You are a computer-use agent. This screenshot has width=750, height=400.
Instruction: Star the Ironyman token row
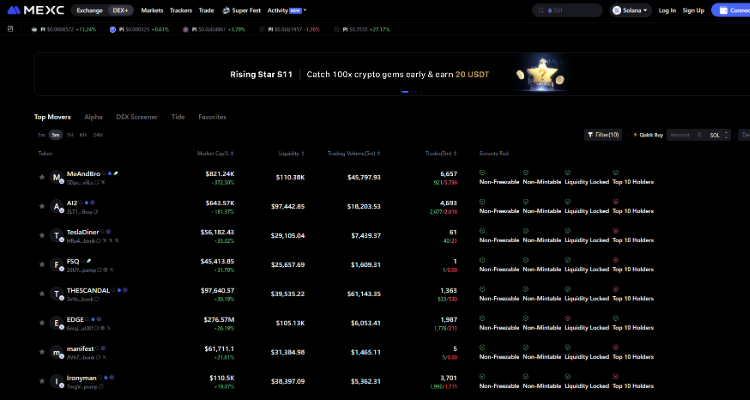(42, 381)
